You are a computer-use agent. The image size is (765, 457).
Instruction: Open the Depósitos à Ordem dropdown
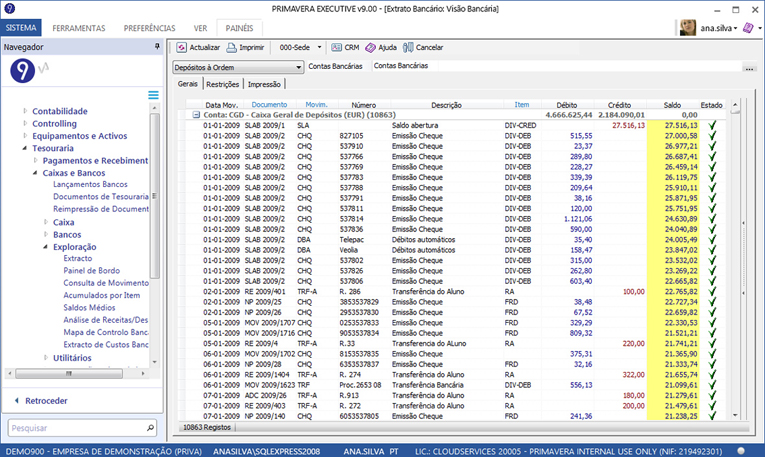coord(298,67)
